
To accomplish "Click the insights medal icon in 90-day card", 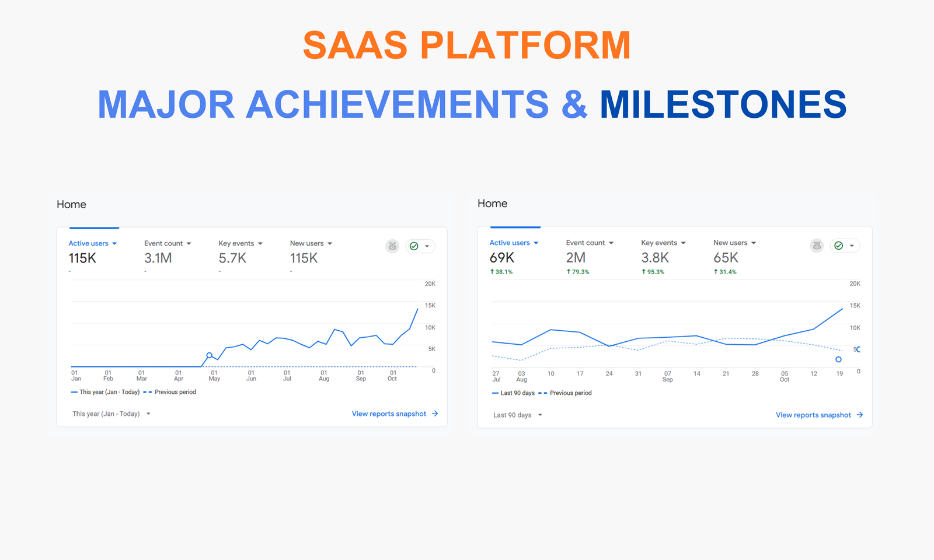I will (x=817, y=246).
